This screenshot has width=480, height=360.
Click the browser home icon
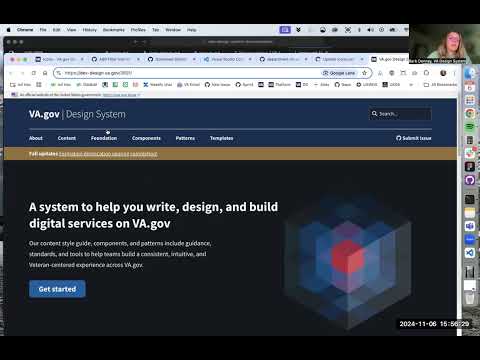click(x=45, y=73)
